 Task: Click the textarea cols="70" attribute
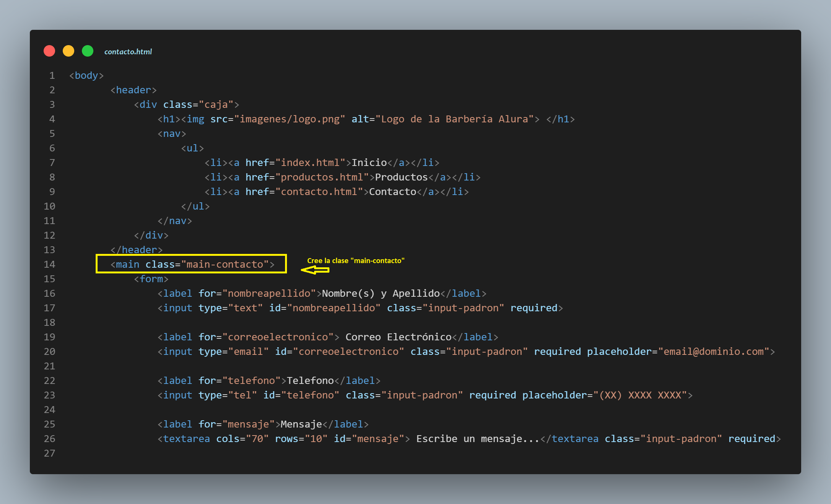243,439
